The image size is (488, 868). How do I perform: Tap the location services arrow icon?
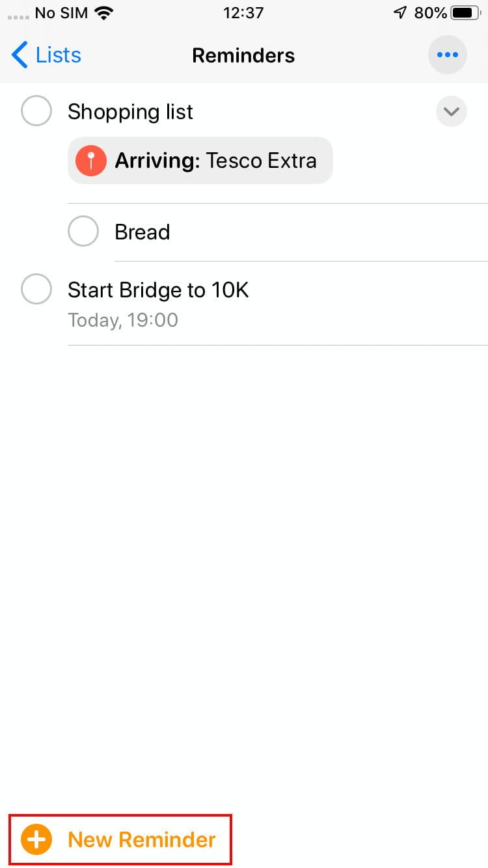point(400,13)
